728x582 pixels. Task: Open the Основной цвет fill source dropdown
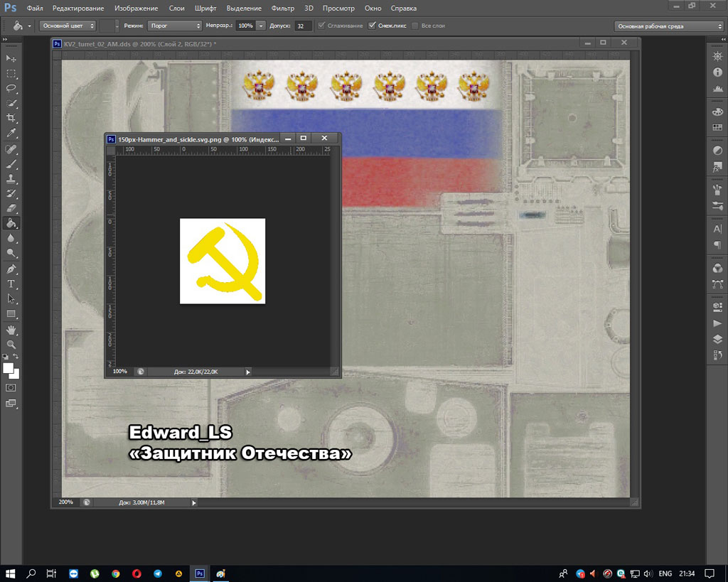(x=68, y=26)
